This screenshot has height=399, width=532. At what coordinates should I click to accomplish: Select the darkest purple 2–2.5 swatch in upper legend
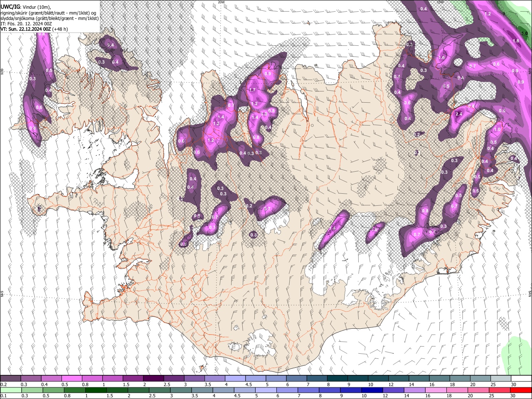click(153, 379)
